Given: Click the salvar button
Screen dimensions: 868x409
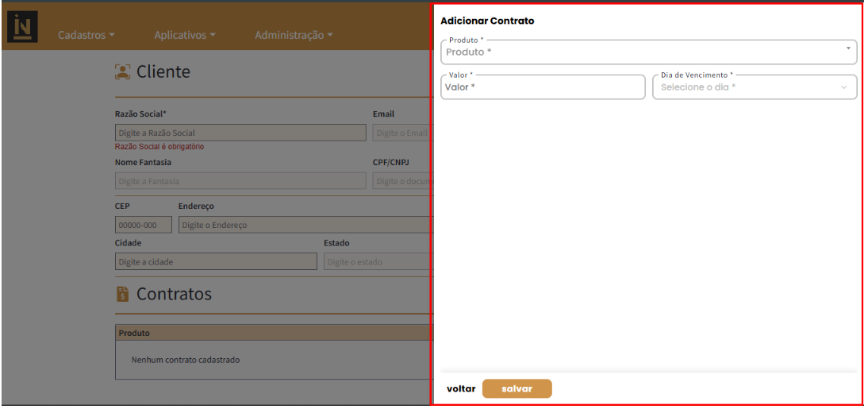Looking at the screenshot, I should [517, 389].
